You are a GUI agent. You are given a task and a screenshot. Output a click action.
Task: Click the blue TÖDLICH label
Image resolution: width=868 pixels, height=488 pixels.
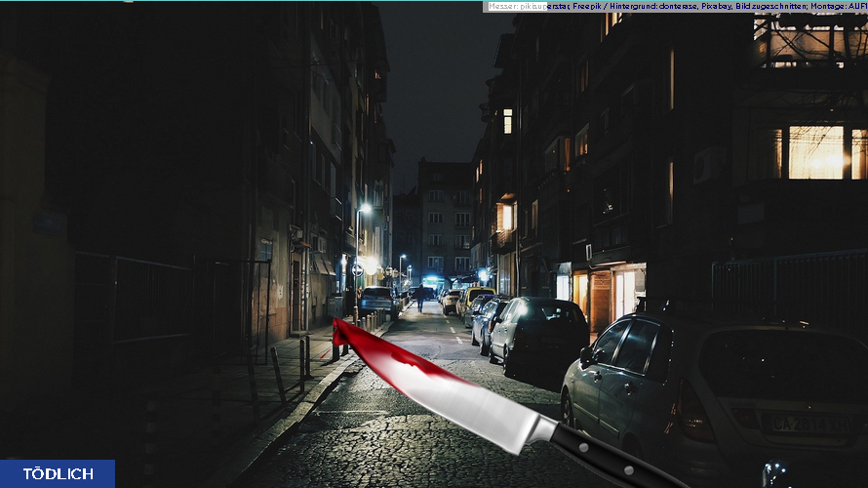tap(58, 473)
